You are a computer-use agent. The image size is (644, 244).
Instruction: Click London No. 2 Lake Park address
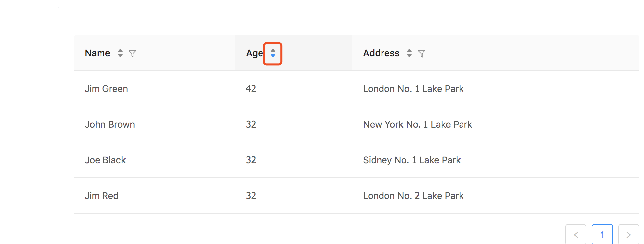[413, 196]
